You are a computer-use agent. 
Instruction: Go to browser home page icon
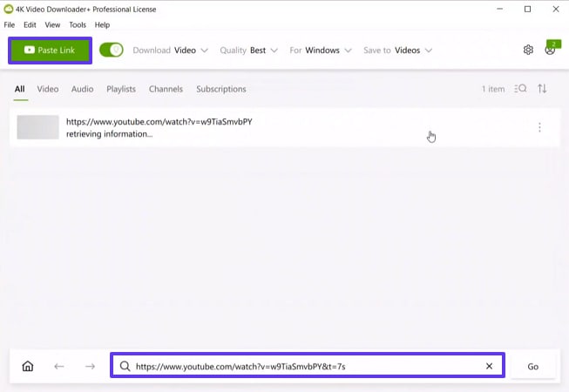tap(28, 366)
